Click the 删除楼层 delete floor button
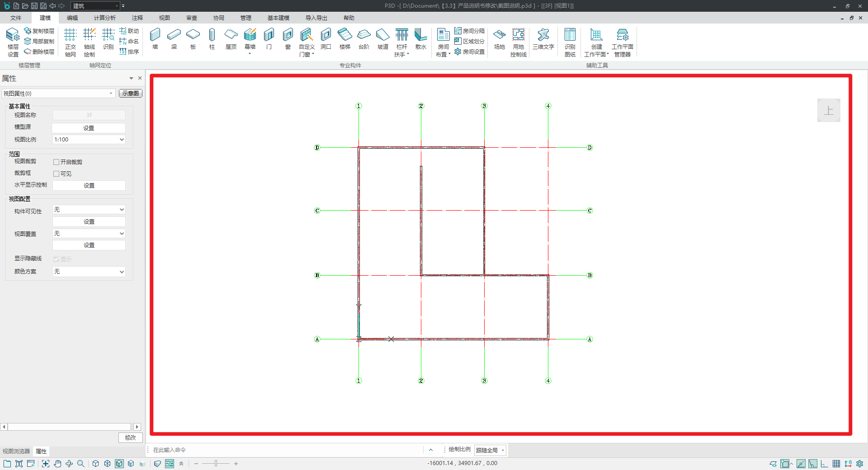 [x=39, y=52]
